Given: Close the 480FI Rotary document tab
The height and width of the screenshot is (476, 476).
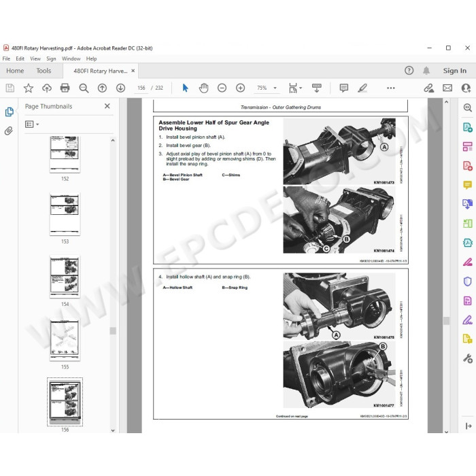Looking at the screenshot, I should (x=133, y=71).
